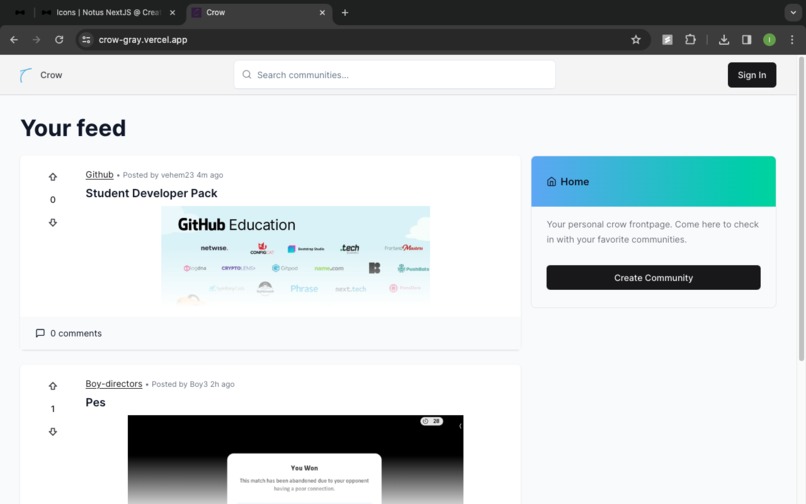Click the search magnifier icon
Image resolution: width=806 pixels, height=504 pixels.
247,75
